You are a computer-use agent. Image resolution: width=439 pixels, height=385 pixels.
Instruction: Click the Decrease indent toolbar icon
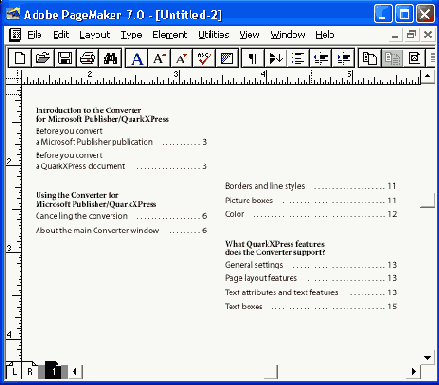[320, 58]
